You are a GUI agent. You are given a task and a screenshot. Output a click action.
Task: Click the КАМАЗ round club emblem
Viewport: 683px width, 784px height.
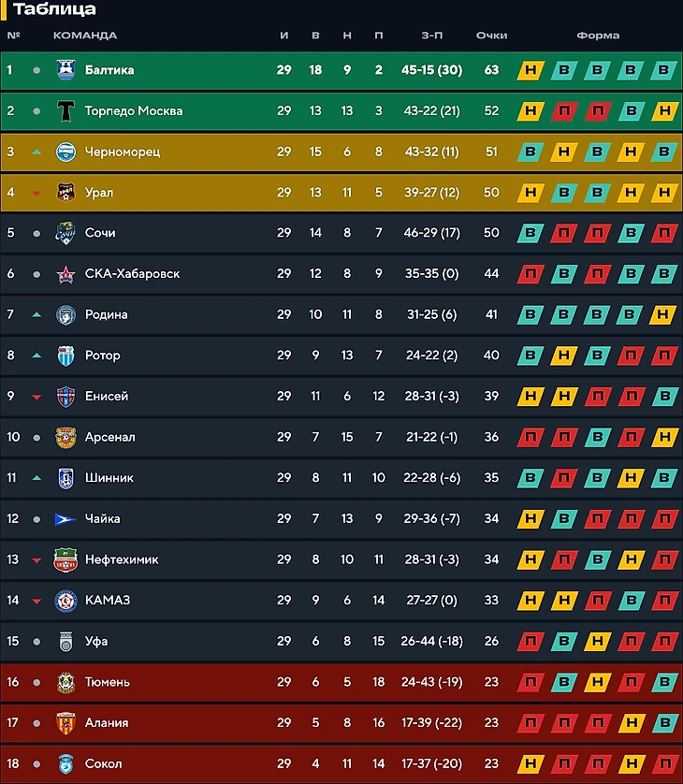tap(65, 601)
